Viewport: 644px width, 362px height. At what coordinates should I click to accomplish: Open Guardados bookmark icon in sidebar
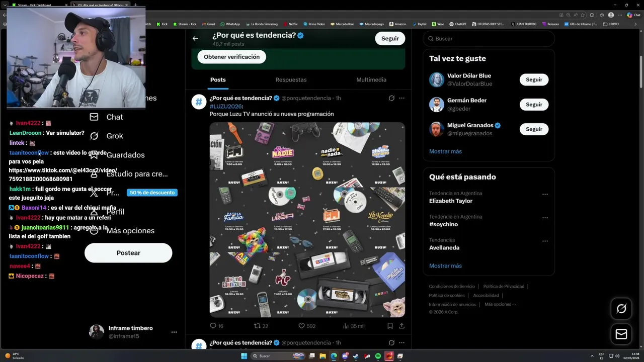tap(94, 155)
